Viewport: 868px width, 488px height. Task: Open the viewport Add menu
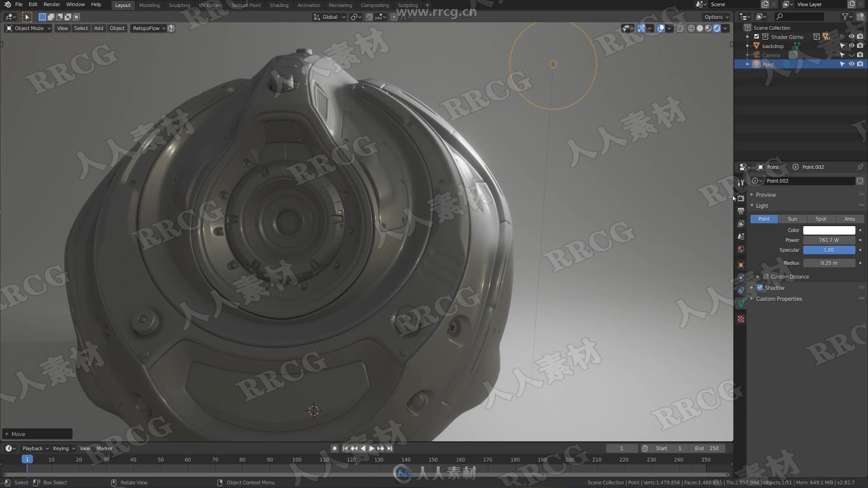pyautogui.click(x=99, y=28)
